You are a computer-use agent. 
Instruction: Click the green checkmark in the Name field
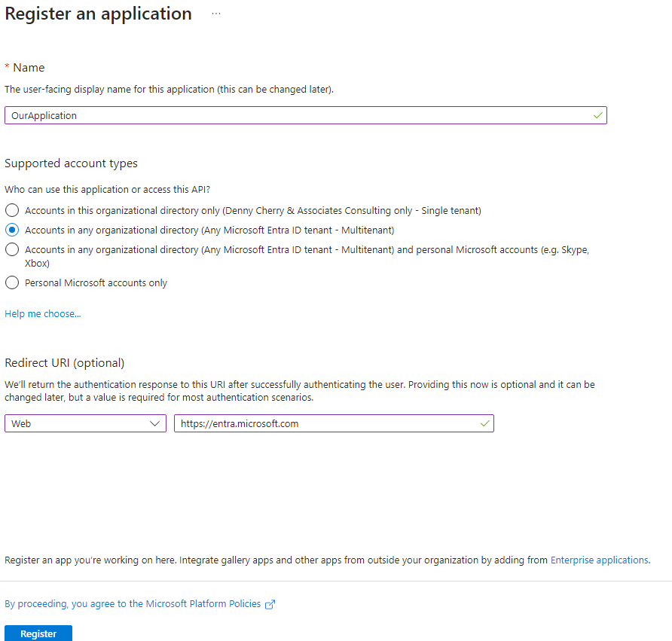(x=598, y=116)
